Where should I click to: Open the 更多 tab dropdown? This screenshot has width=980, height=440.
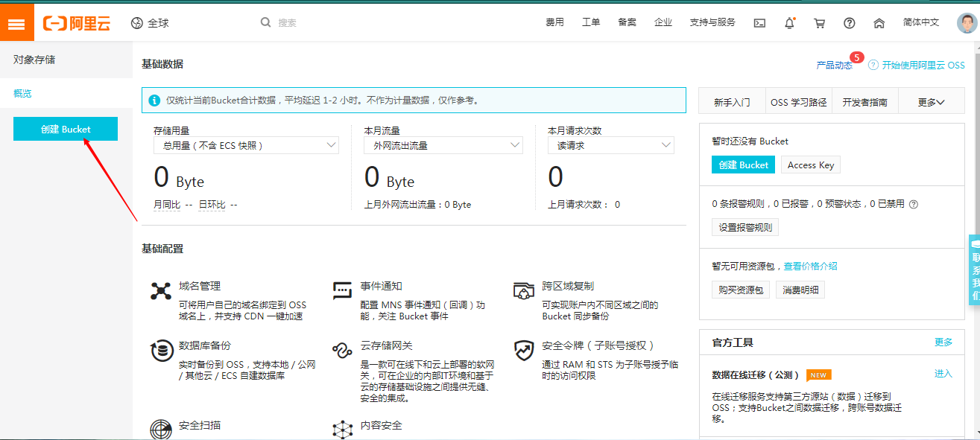pyautogui.click(x=932, y=102)
